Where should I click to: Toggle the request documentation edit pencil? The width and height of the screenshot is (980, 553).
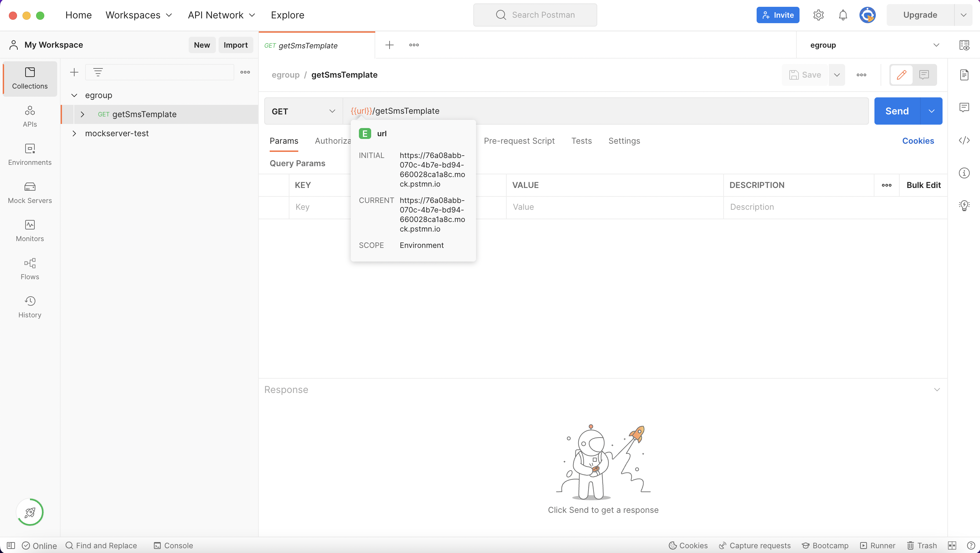click(901, 75)
